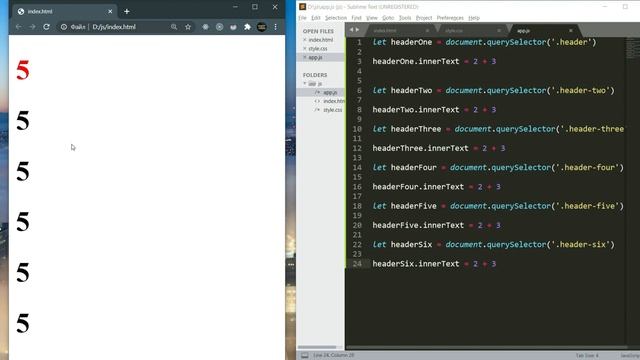Open zoom magnifier icon in address bar
Screen dimensions: 640x360
pyautogui.click(x=174, y=27)
